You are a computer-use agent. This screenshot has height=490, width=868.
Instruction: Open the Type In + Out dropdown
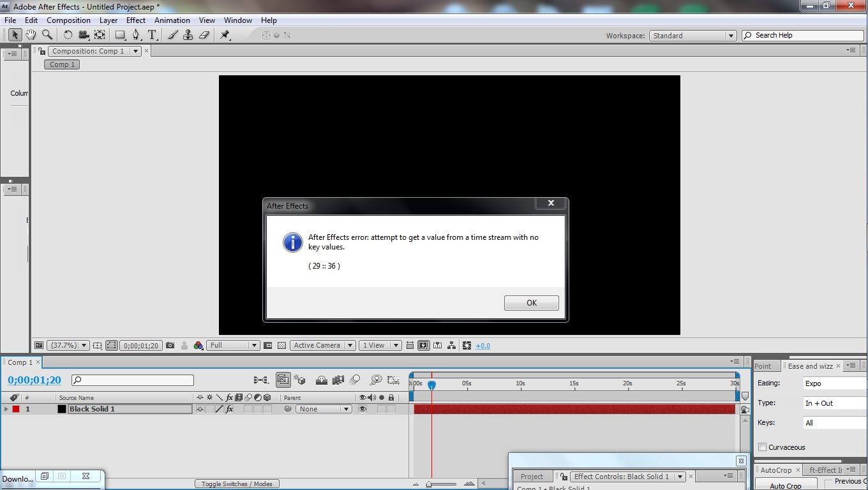[835, 403]
